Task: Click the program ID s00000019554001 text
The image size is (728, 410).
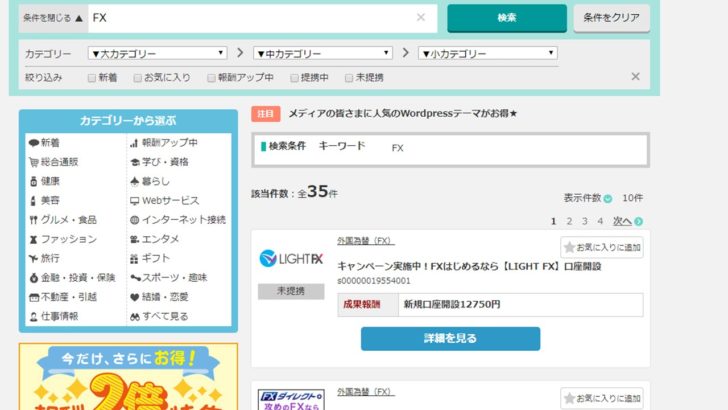Action: pyautogui.click(x=374, y=281)
